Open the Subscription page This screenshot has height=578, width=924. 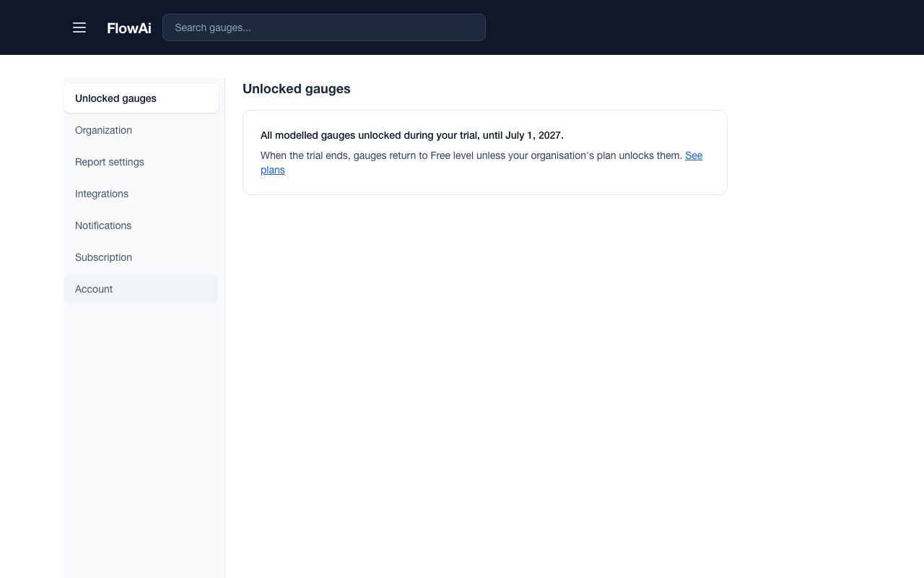coord(141,257)
